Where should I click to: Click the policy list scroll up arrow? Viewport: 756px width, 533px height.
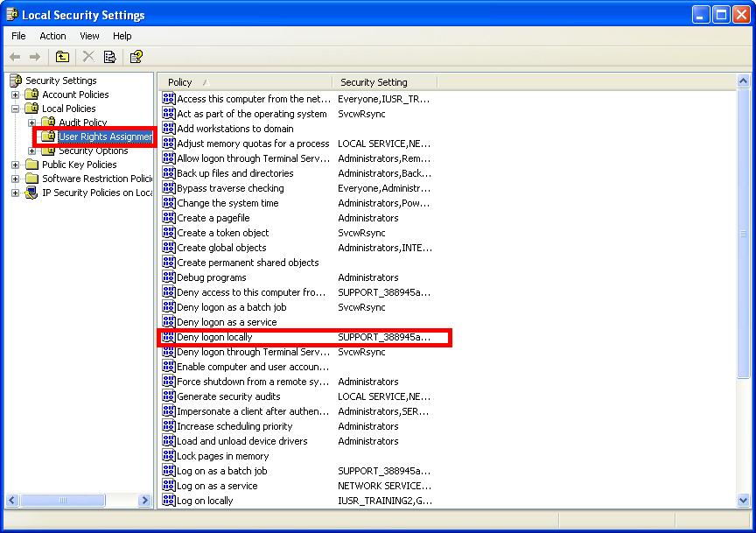click(743, 81)
